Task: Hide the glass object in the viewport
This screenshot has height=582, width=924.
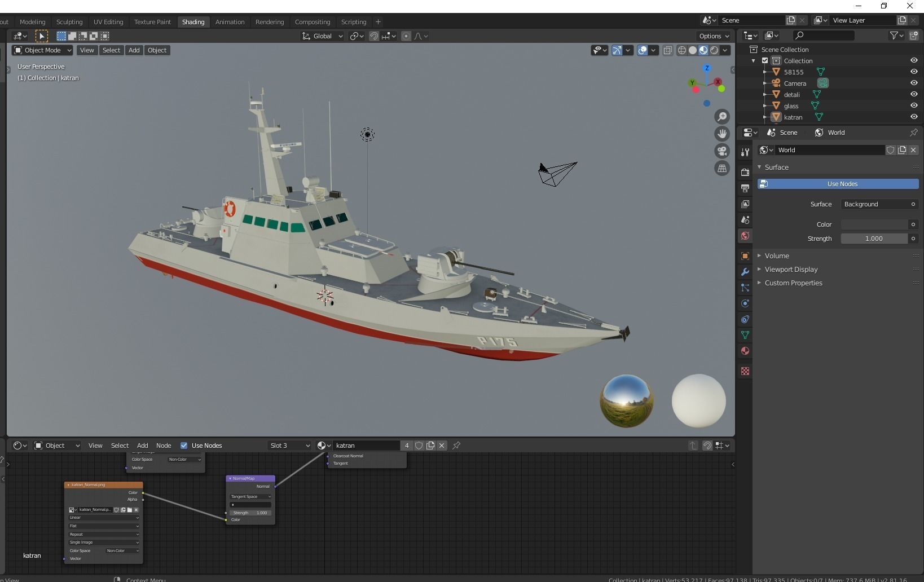Action: [x=914, y=105]
